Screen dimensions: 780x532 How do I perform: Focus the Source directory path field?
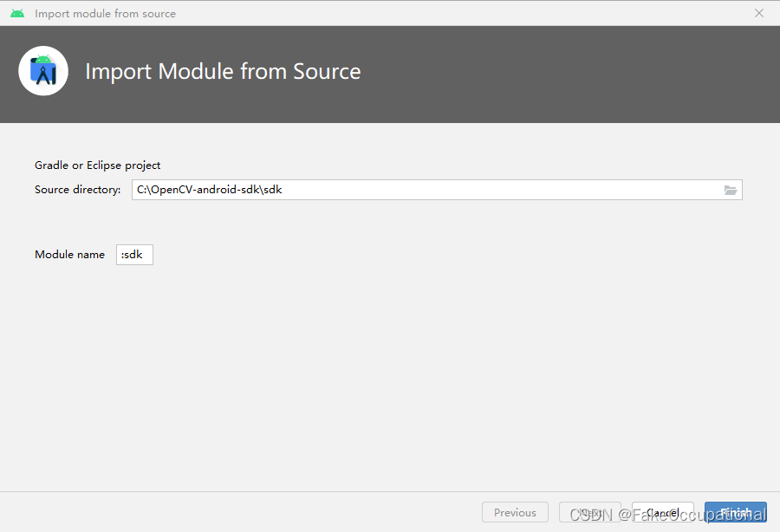(437, 190)
